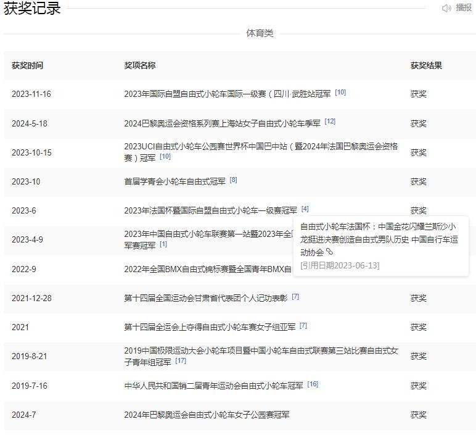The height and width of the screenshot is (448, 476).
Task: Click the chain link icon in the citation tooltip
Action: pyautogui.click(x=330, y=252)
